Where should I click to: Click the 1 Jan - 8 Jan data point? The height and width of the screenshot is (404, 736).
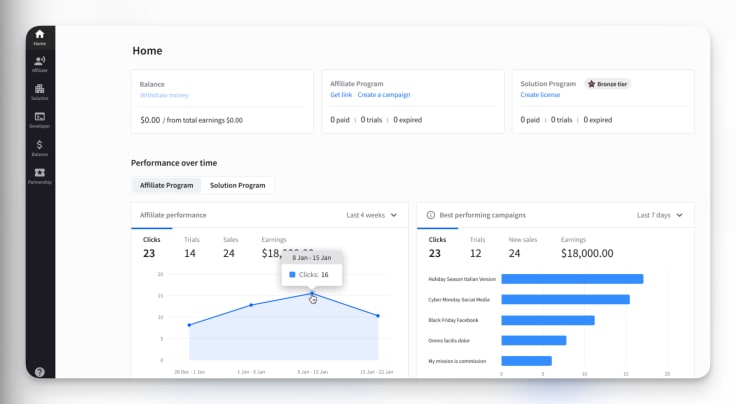[251, 305]
